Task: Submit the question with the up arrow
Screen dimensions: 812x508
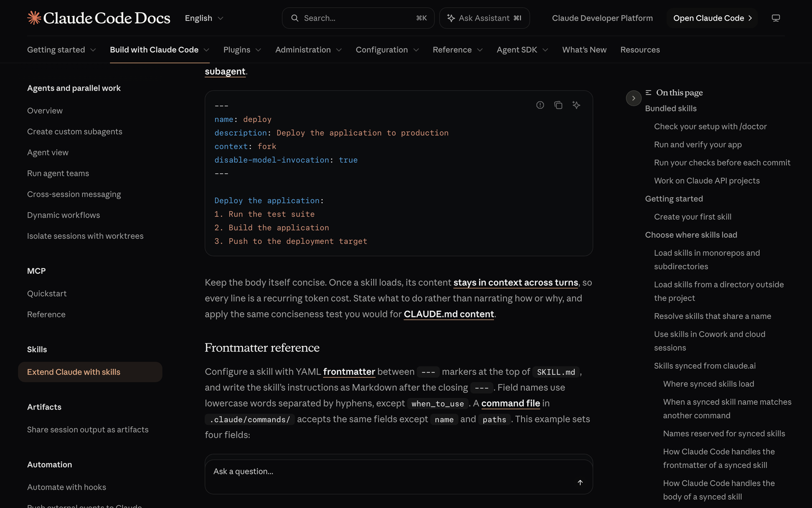Action: 580,482
